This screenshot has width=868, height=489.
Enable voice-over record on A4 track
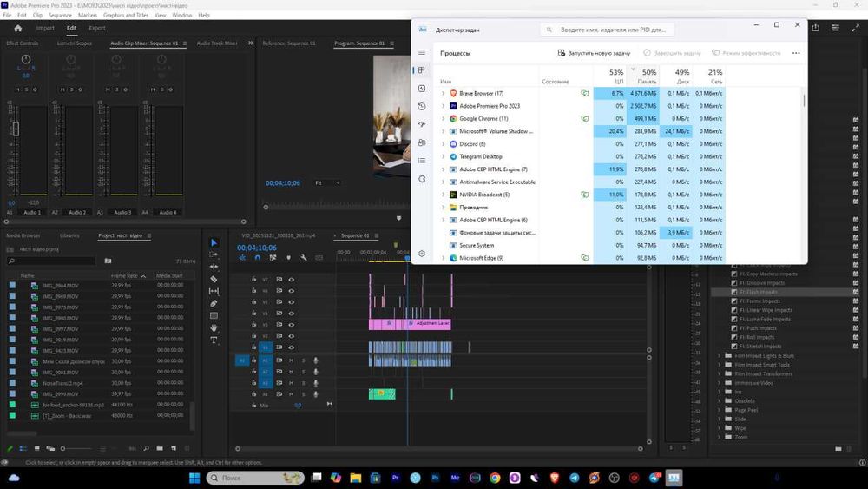point(316,394)
